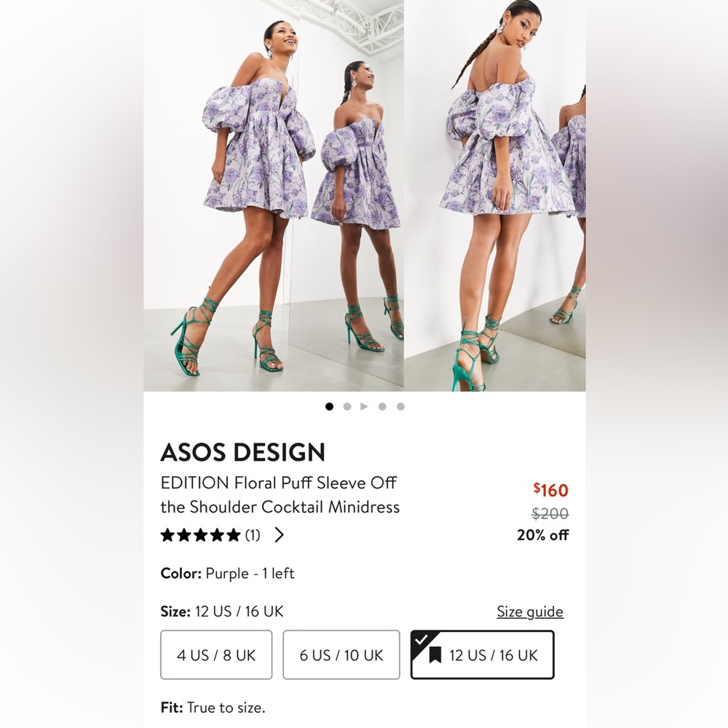This screenshot has height=728, width=728.
Task: Click the checkmark corner on selected size
Action: (x=420, y=640)
